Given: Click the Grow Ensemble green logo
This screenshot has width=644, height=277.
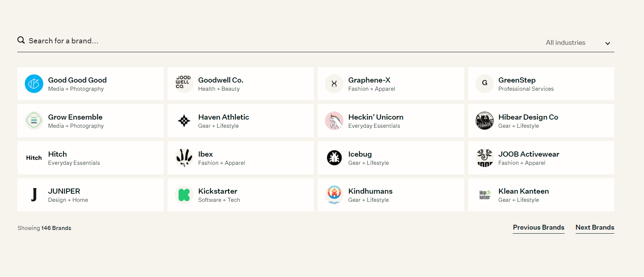Looking at the screenshot, I should [x=34, y=121].
